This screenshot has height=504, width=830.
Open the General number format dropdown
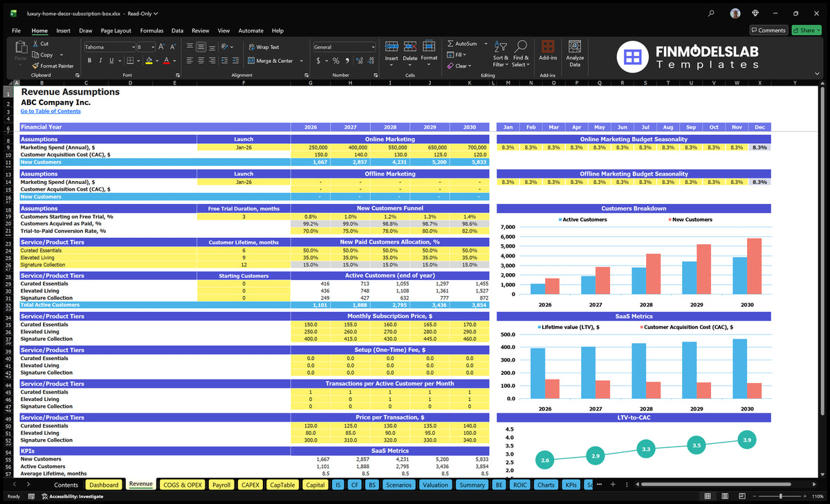click(372, 47)
